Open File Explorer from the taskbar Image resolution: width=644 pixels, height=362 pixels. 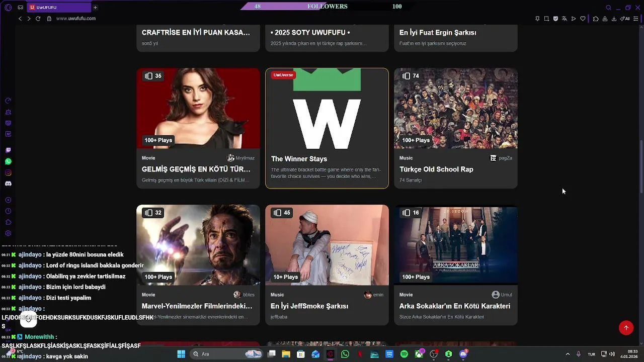point(286,354)
